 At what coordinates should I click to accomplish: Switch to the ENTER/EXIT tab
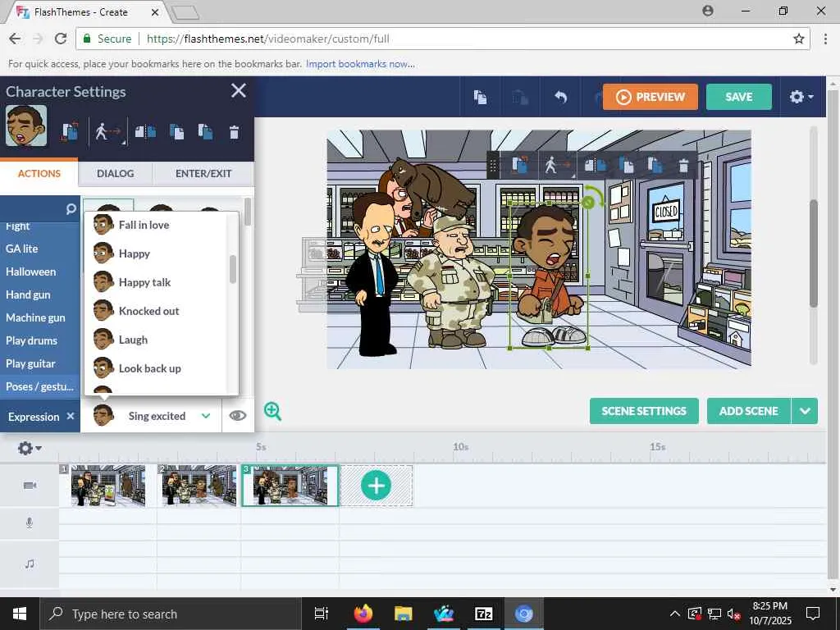(x=203, y=174)
